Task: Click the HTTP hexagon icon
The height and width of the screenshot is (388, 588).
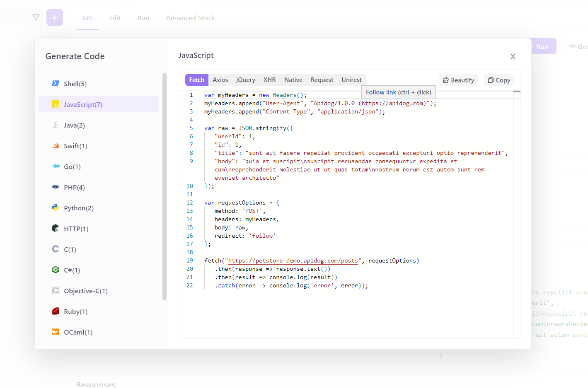Action: pos(56,229)
